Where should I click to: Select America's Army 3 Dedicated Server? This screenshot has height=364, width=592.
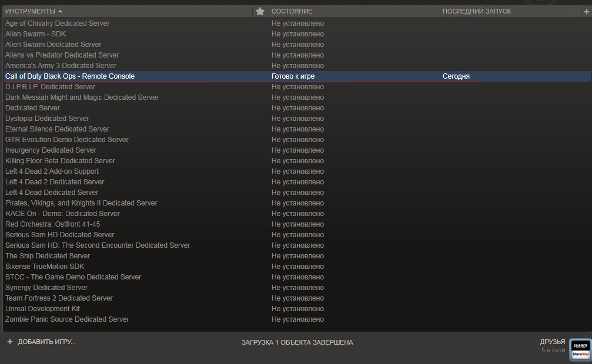point(61,66)
